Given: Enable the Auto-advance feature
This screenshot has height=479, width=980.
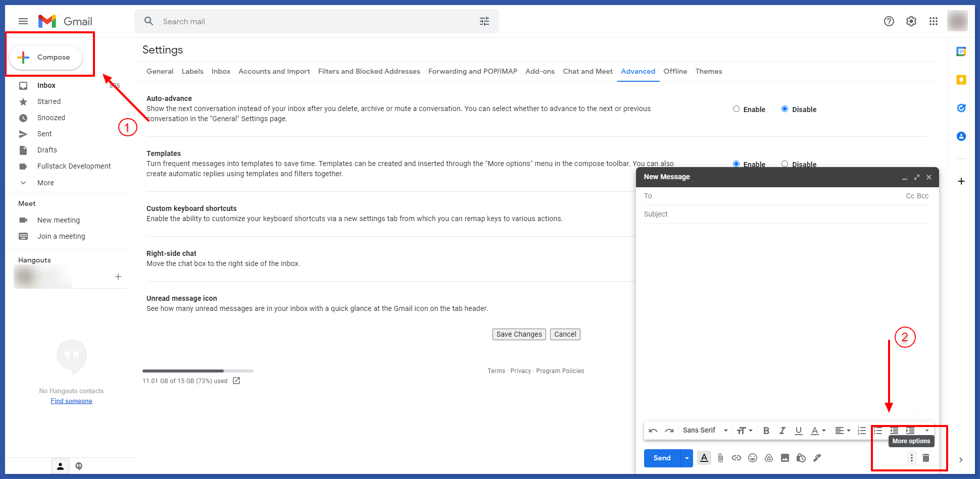Looking at the screenshot, I should [736, 109].
